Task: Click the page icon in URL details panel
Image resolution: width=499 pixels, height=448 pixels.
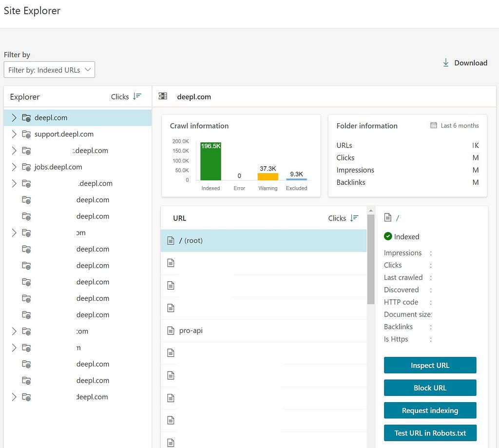Action: click(387, 217)
